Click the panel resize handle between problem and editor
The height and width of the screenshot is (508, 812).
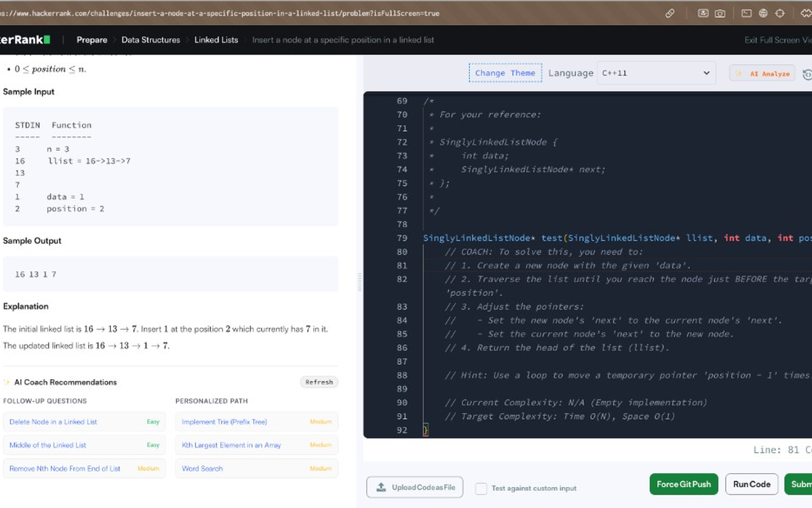tap(360, 282)
